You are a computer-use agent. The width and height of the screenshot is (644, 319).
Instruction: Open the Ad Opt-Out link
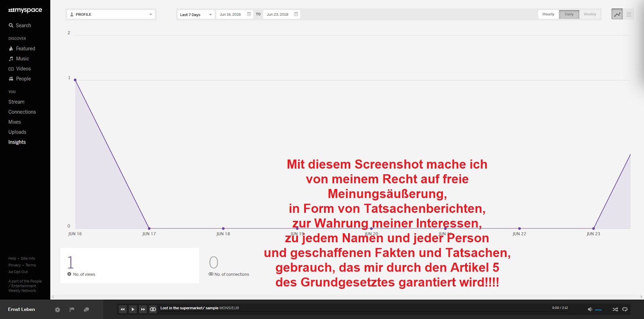pyautogui.click(x=18, y=272)
